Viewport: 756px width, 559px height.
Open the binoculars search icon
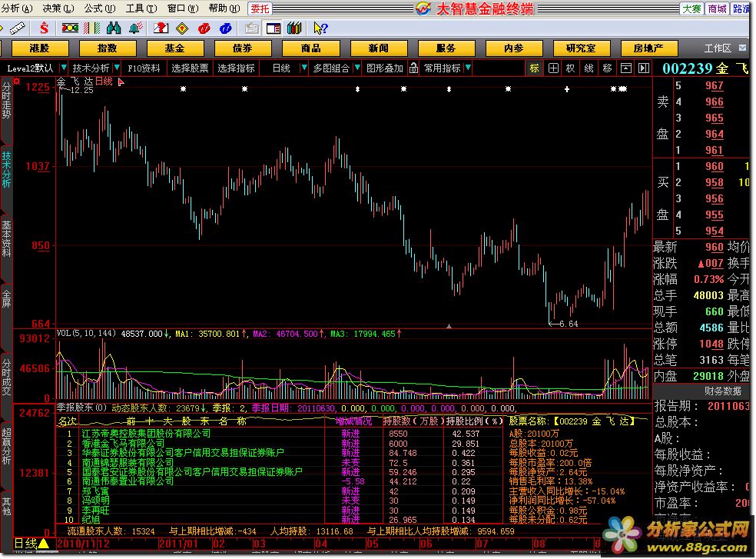114,28
